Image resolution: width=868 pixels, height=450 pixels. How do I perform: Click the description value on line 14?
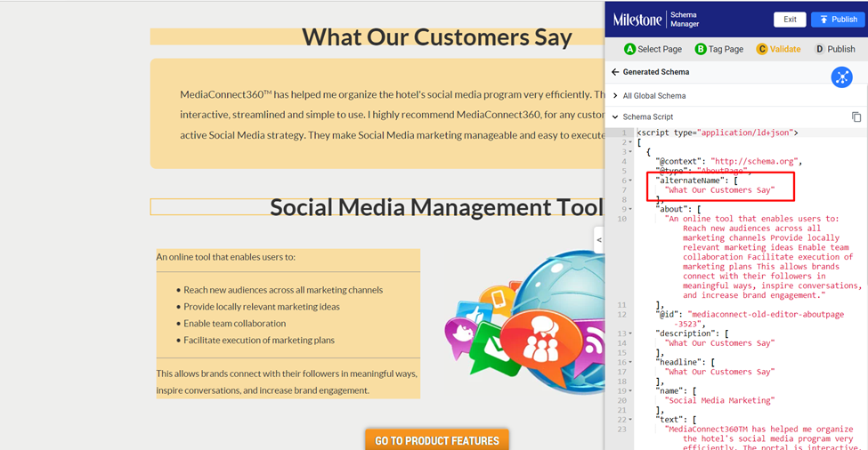(x=719, y=343)
